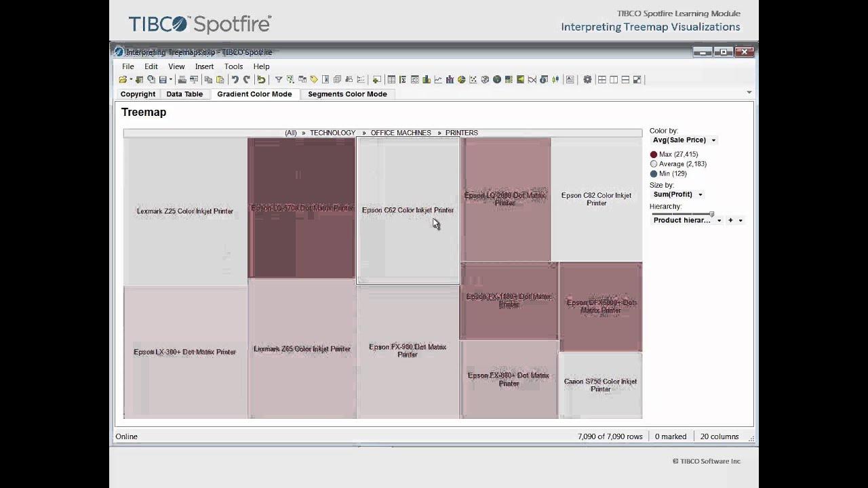Insert a Text Area icon

570,79
